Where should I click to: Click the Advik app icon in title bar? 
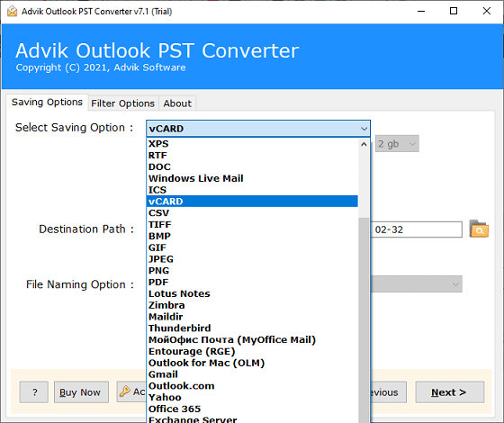(x=13, y=11)
